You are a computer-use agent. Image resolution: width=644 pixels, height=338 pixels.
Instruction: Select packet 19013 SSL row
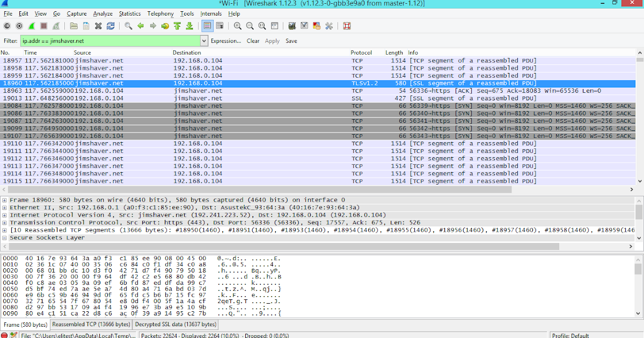pos(318,98)
